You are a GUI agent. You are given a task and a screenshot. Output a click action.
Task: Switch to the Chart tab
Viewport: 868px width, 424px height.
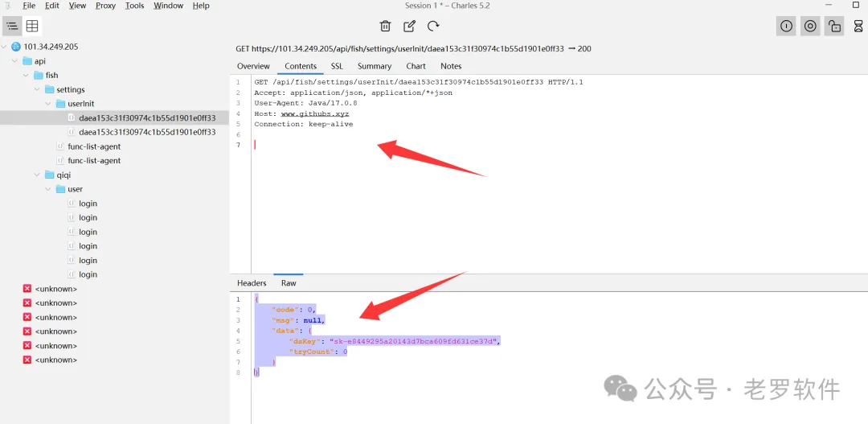click(416, 66)
